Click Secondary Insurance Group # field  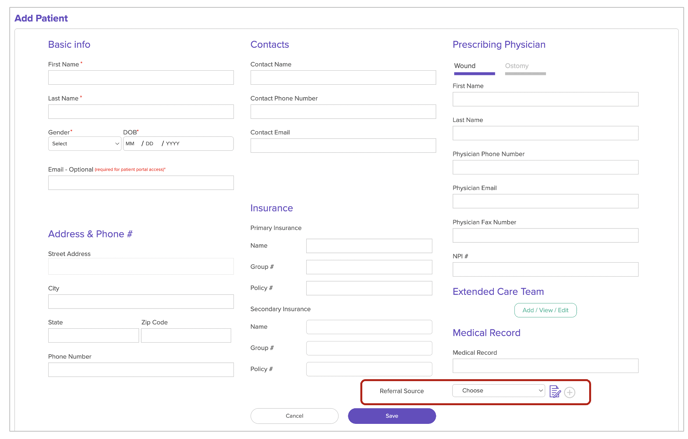click(369, 348)
